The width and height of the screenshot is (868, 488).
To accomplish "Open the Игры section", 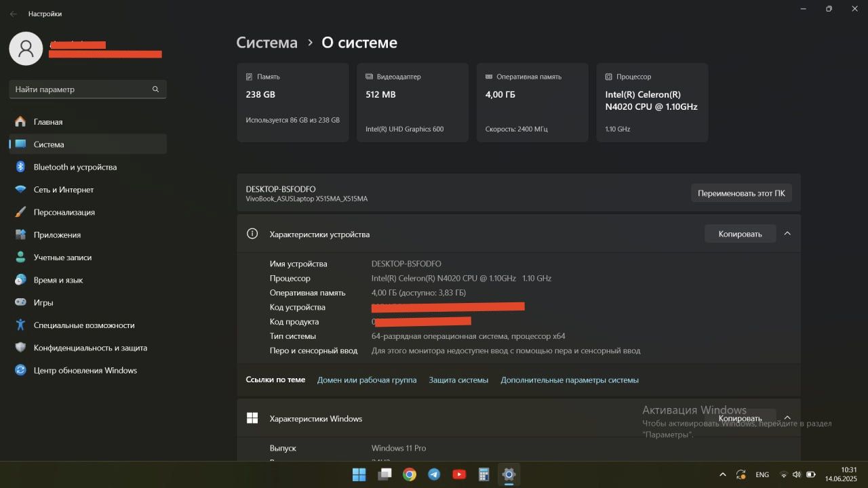I will click(87, 302).
